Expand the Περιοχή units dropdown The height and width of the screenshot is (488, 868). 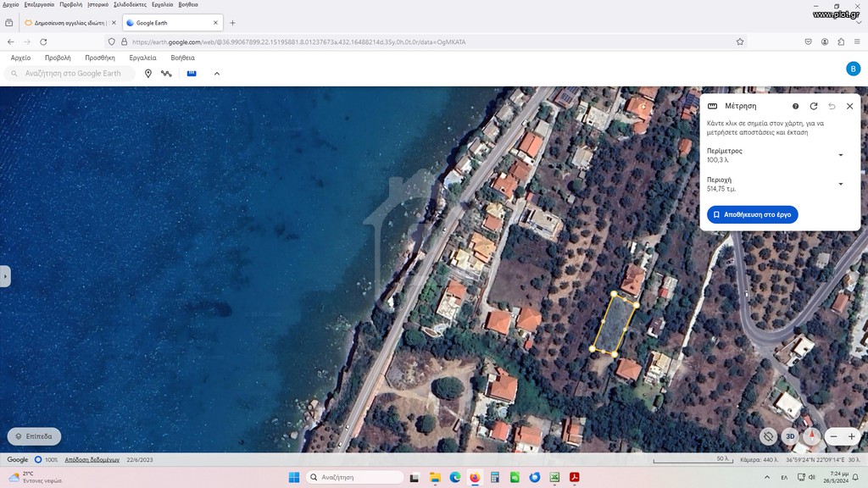840,184
